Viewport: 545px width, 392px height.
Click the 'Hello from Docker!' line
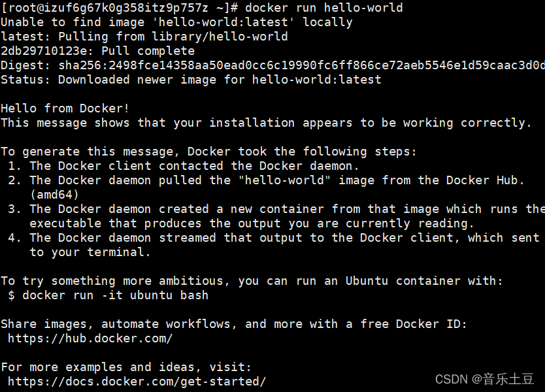coord(65,108)
